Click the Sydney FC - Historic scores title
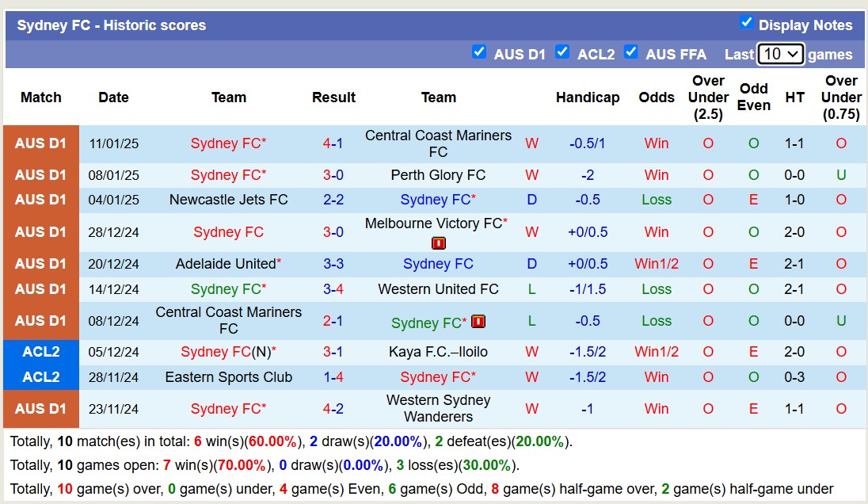Screen dimensions: 868x504 click(109, 25)
